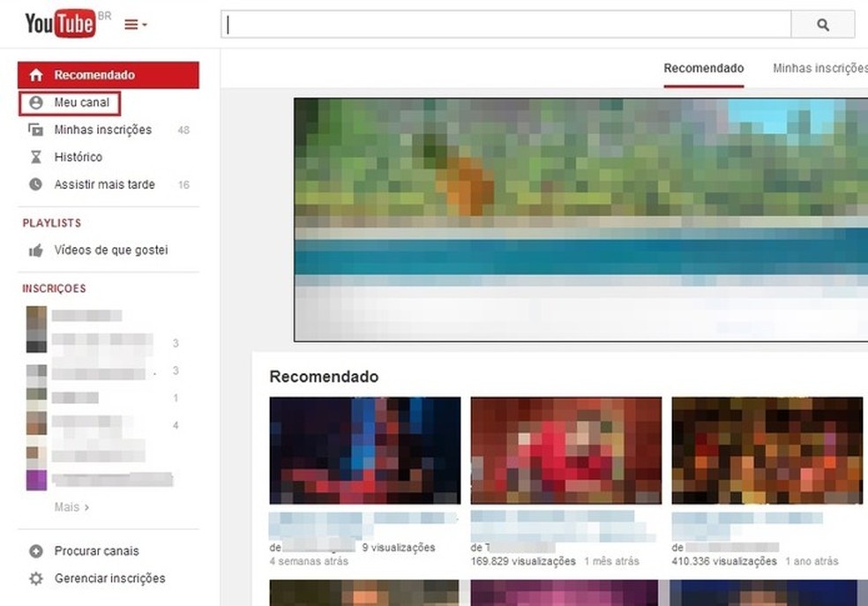The width and height of the screenshot is (868, 606).
Task: Select the Recomendado home icon
Action: point(36,75)
